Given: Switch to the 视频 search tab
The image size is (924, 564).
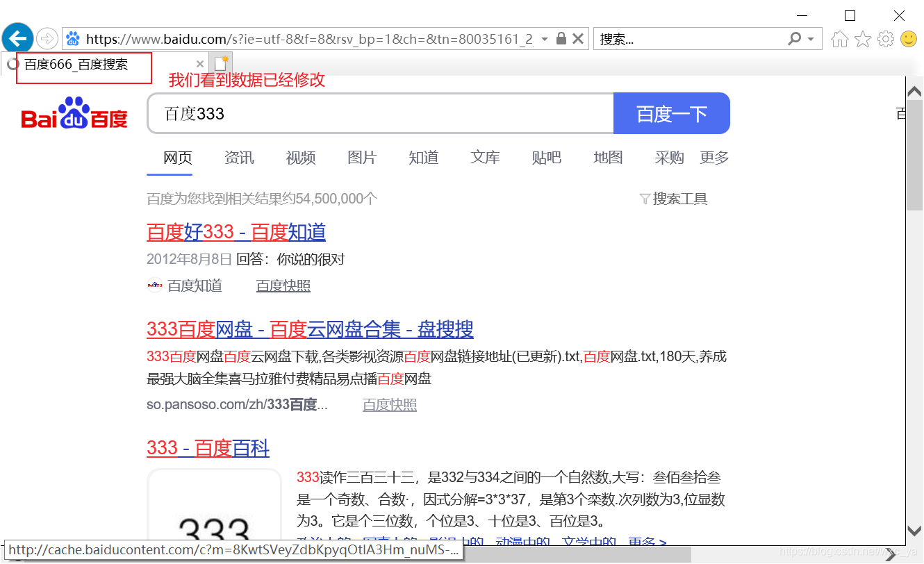Looking at the screenshot, I should pyautogui.click(x=301, y=158).
